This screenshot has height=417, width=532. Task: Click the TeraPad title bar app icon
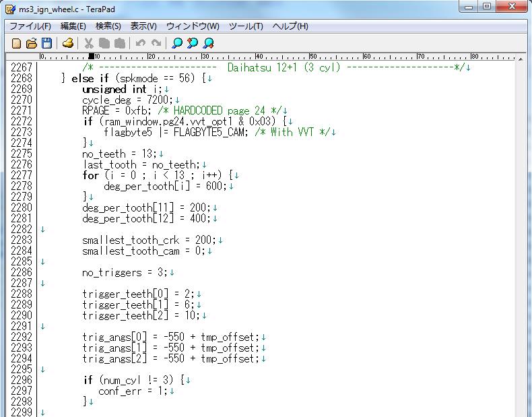[11, 9]
